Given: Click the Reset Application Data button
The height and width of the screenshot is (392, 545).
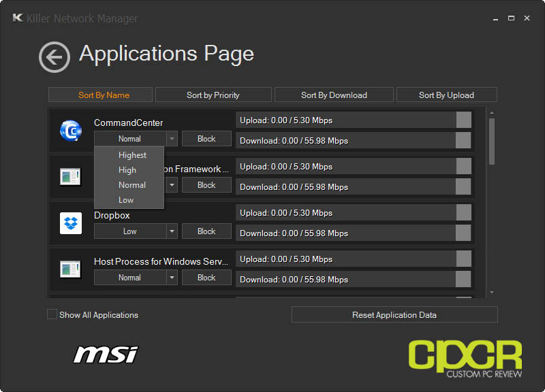Looking at the screenshot, I should tap(394, 314).
